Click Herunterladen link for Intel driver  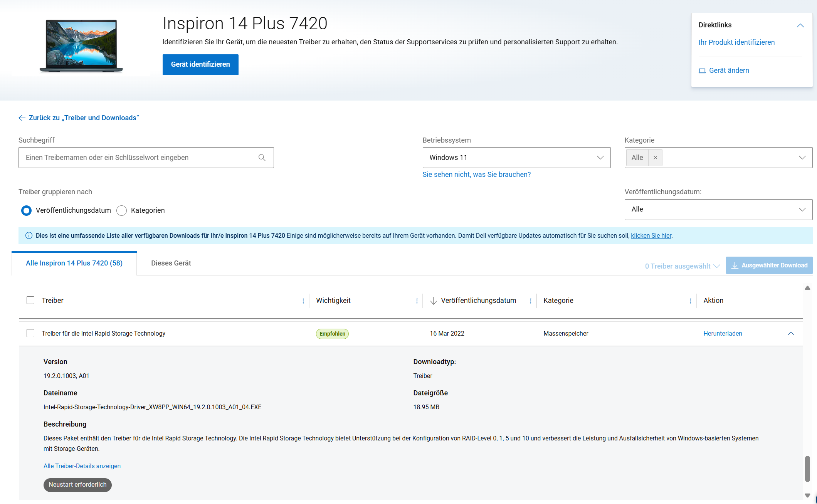[x=723, y=334]
